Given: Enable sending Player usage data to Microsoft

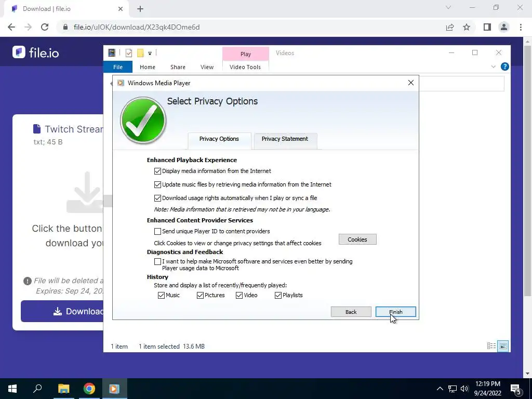Looking at the screenshot, I should click(x=157, y=261).
